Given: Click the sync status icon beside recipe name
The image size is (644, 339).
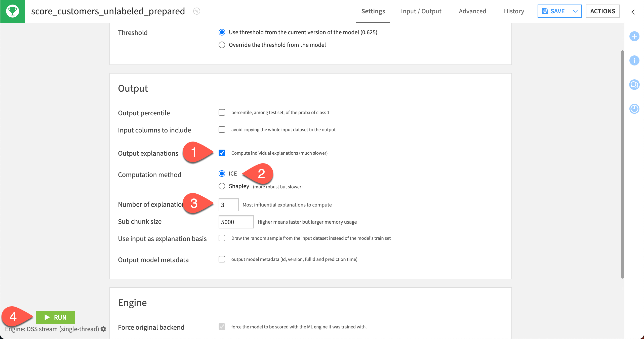Looking at the screenshot, I should pyautogui.click(x=197, y=11).
